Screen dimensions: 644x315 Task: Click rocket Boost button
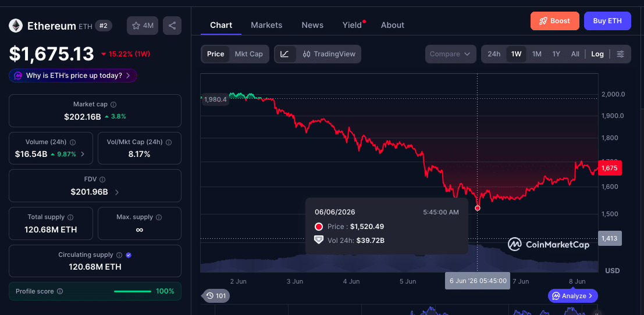pyautogui.click(x=555, y=21)
